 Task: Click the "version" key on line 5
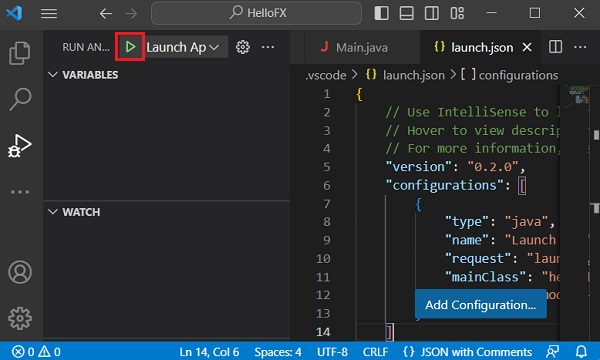click(x=418, y=167)
